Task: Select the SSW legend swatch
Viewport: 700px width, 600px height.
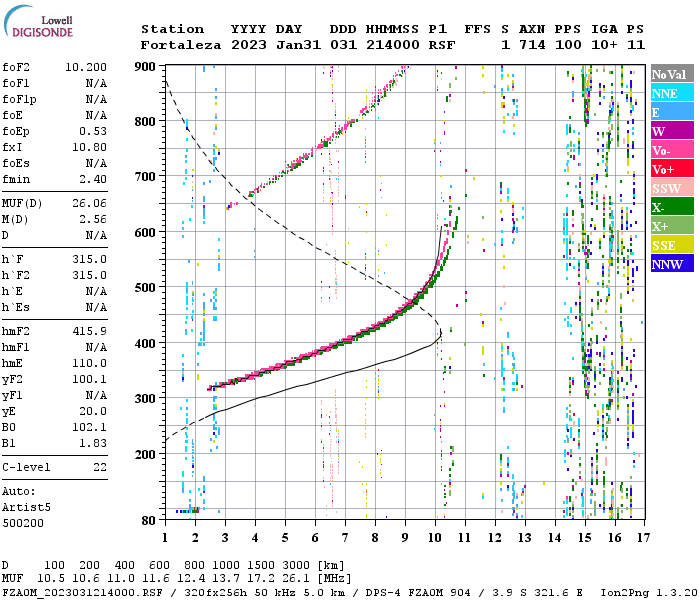Action: [672, 188]
